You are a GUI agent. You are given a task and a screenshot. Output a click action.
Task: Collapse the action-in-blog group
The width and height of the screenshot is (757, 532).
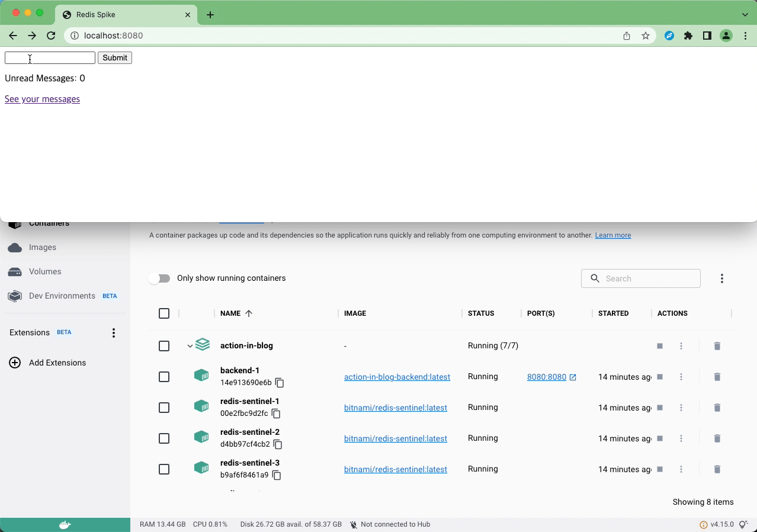click(x=190, y=346)
